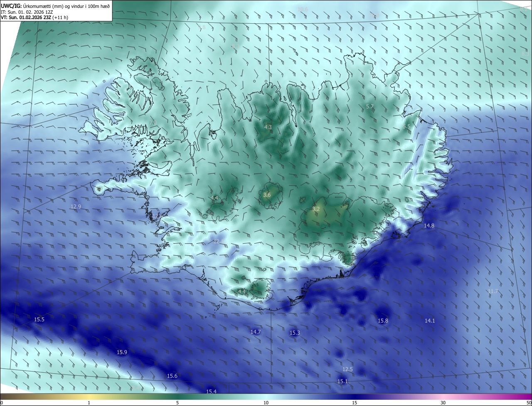
Task: Click the 15.1 value label
Action: [x=342, y=381]
